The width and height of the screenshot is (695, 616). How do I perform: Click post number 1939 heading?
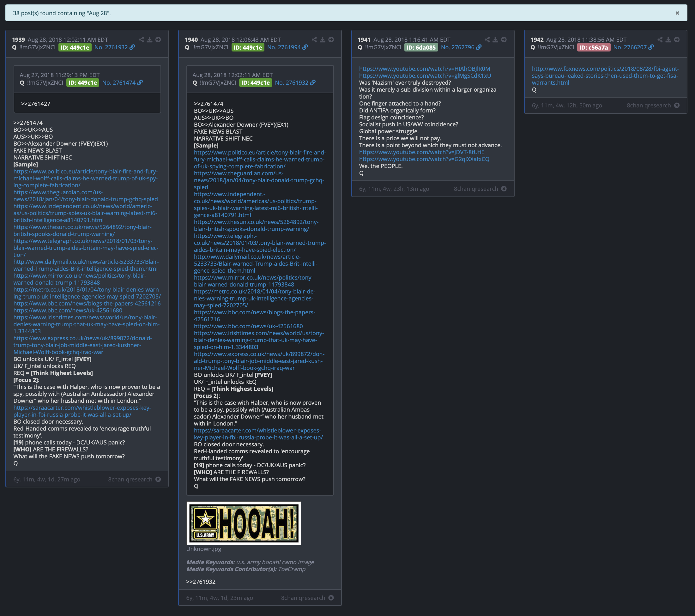tap(18, 40)
